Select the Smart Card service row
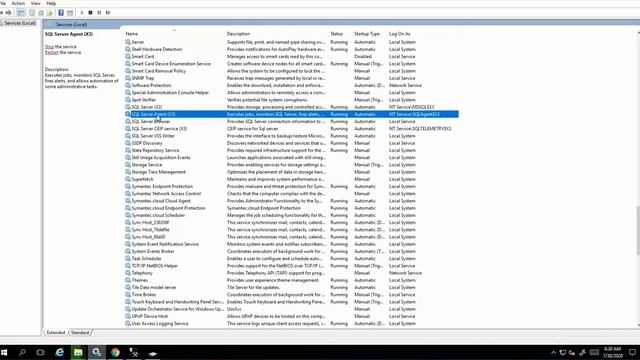The width and height of the screenshot is (640, 360). [292, 57]
